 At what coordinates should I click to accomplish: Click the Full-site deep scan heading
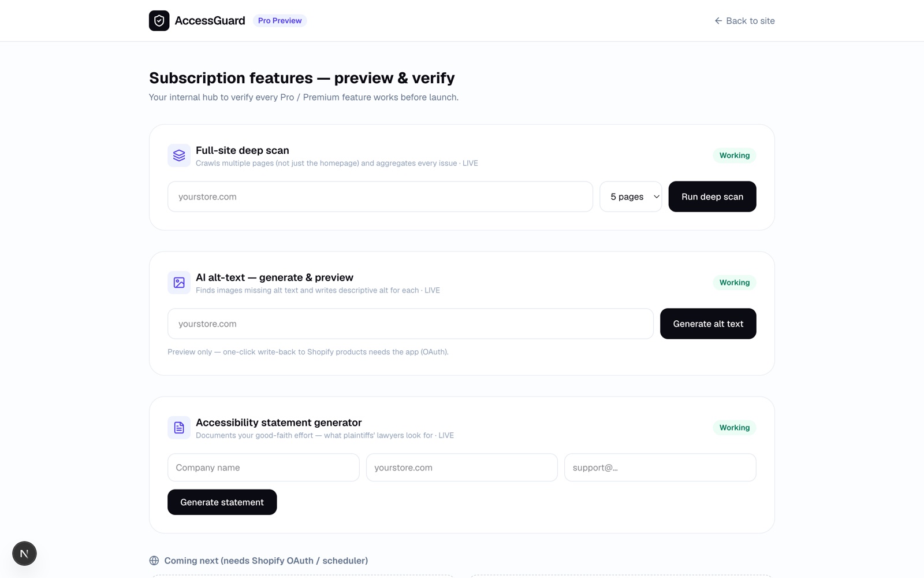(x=243, y=150)
